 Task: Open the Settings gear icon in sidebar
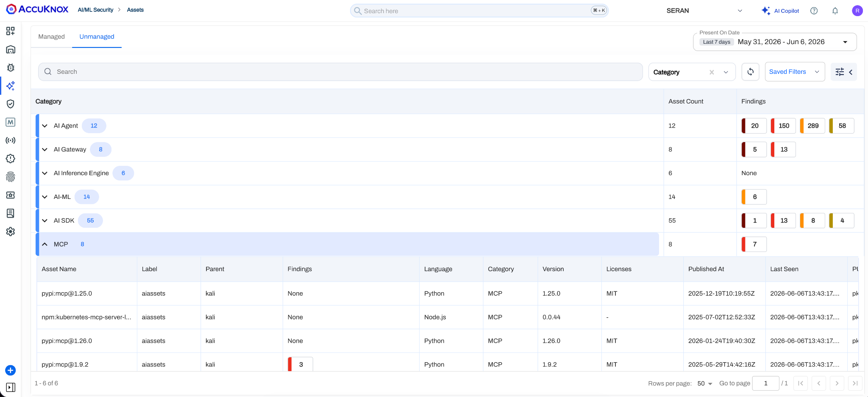coord(11,232)
